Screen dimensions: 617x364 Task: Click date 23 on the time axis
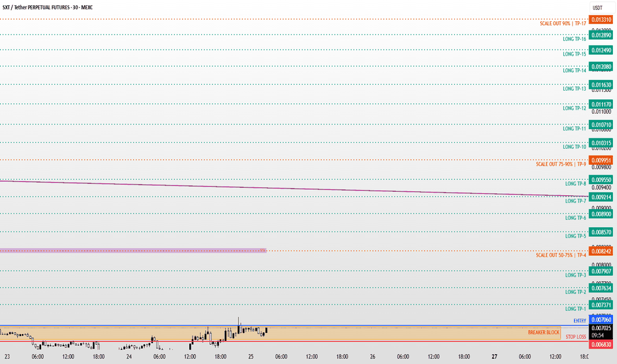pos(7,357)
